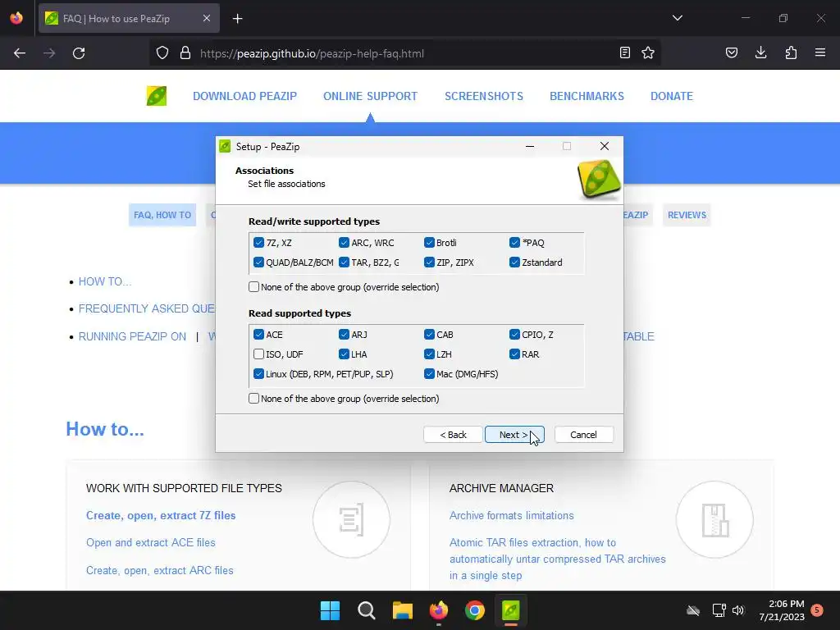The height and width of the screenshot is (630, 840).
Task: Go back using the Firefox back arrow
Action: tap(20, 53)
